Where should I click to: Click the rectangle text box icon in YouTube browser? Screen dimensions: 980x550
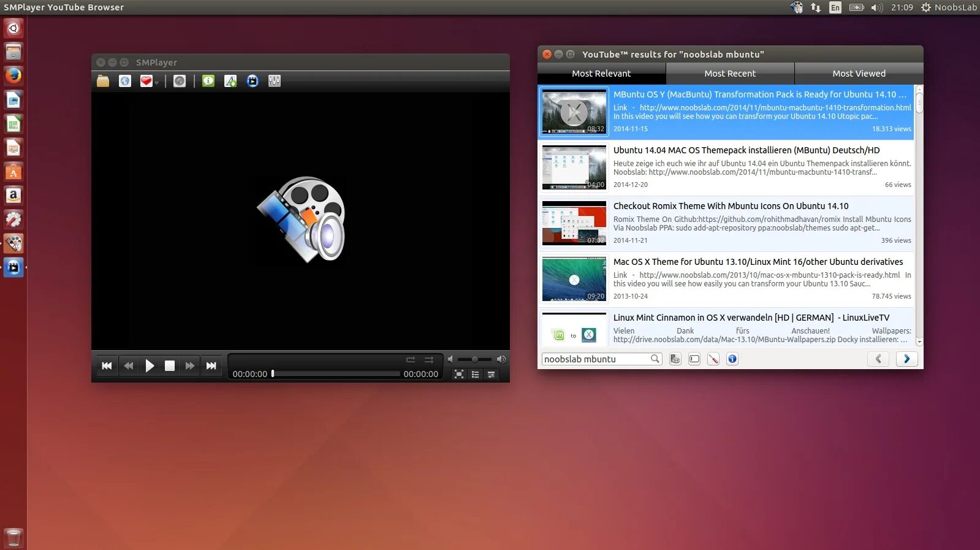point(694,359)
